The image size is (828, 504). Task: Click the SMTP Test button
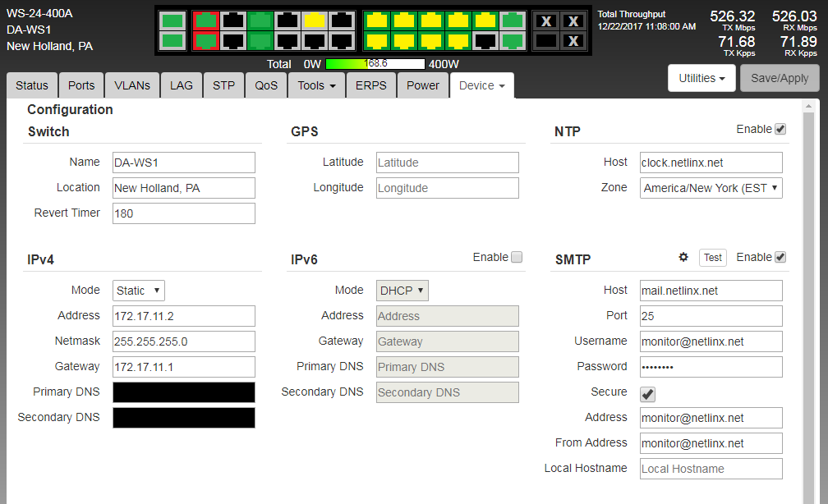pos(713,258)
